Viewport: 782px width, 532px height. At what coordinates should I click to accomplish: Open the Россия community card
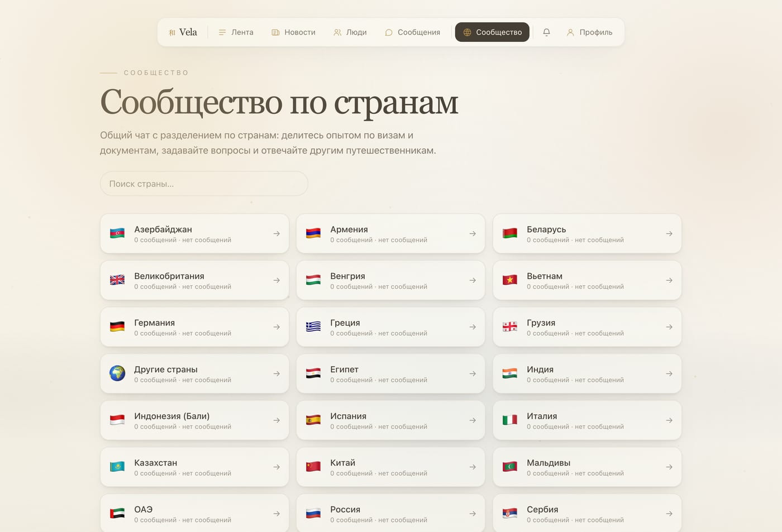(390, 513)
